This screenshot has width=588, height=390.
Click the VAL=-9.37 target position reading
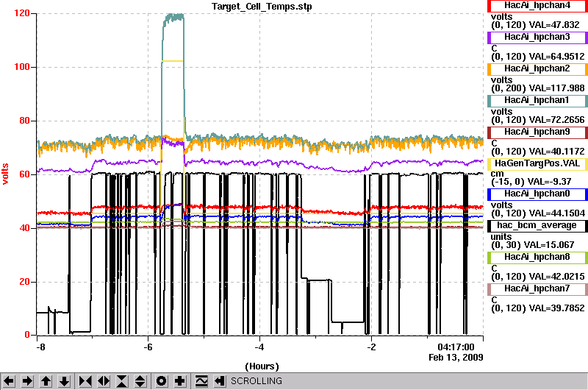pos(549,182)
